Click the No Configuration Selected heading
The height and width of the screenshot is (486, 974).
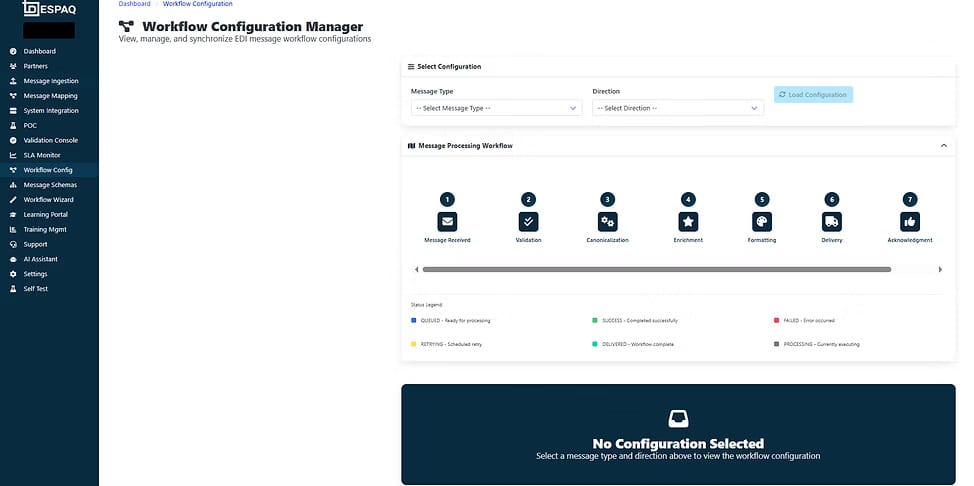coord(678,444)
